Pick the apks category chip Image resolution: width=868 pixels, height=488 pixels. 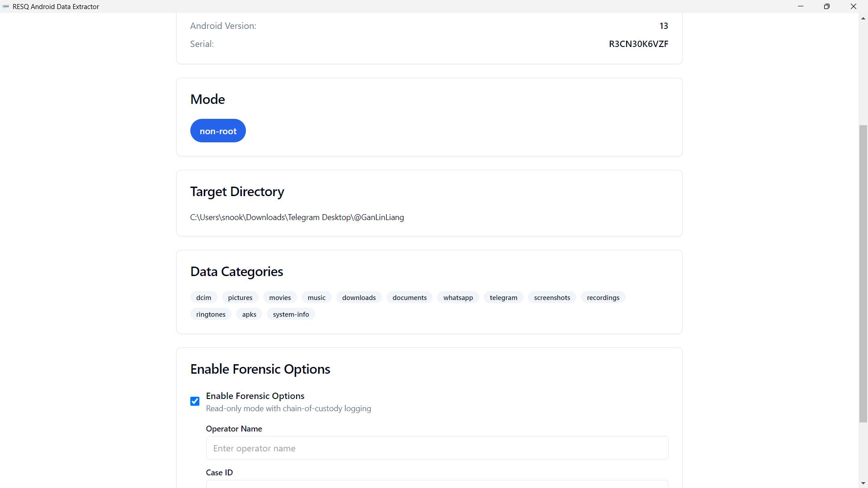click(249, 314)
